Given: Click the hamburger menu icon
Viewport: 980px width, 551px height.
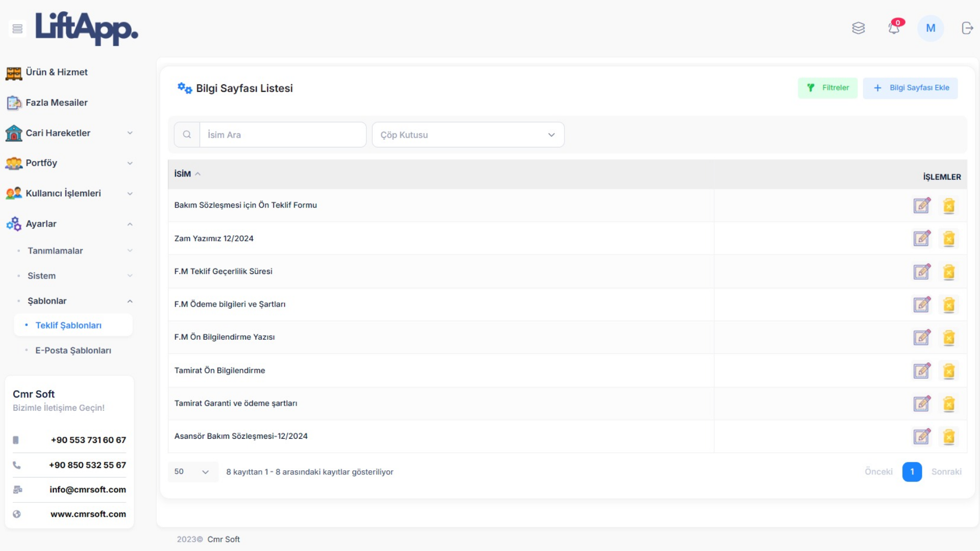Looking at the screenshot, I should coord(17,29).
